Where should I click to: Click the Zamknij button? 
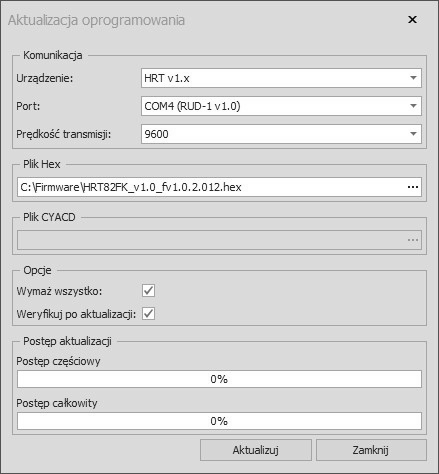click(371, 450)
